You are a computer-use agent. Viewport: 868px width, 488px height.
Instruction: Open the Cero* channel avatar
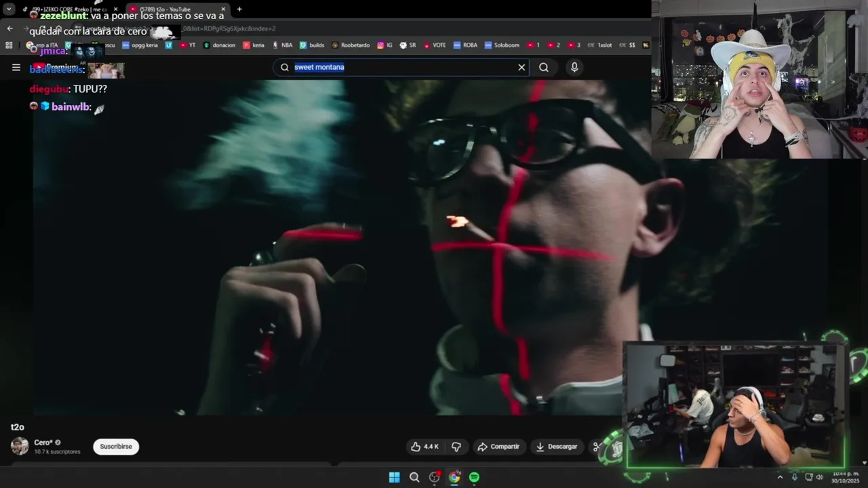[x=20, y=446]
